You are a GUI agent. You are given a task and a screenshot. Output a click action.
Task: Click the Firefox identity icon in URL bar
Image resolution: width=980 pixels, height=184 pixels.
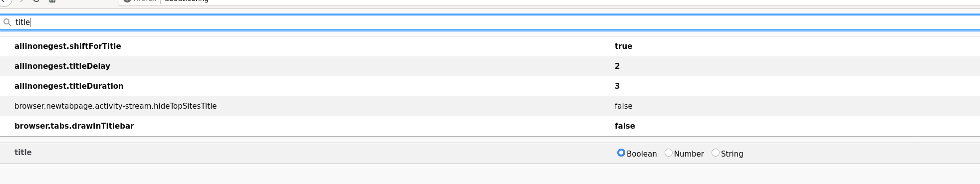[x=127, y=1]
